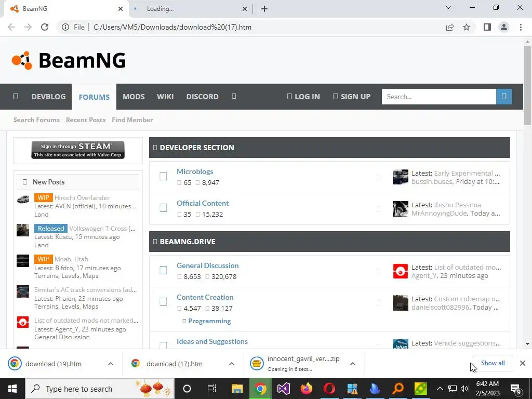
Task: Click the home icon left of DEVBLOG
Action: (16, 96)
